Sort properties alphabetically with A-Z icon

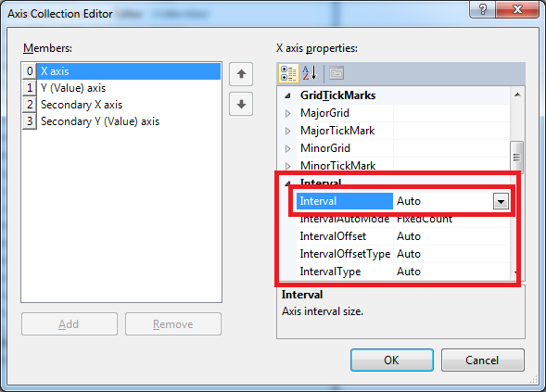pos(310,73)
